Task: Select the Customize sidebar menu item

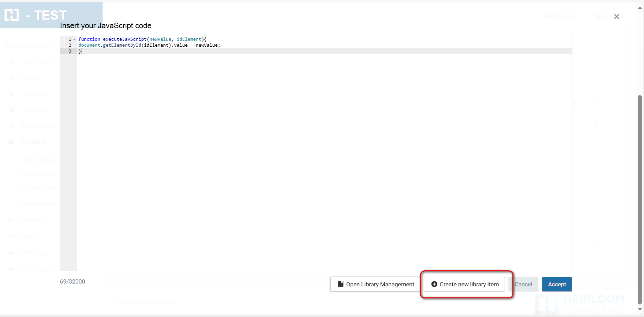Action: pyautogui.click(x=35, y=94)
